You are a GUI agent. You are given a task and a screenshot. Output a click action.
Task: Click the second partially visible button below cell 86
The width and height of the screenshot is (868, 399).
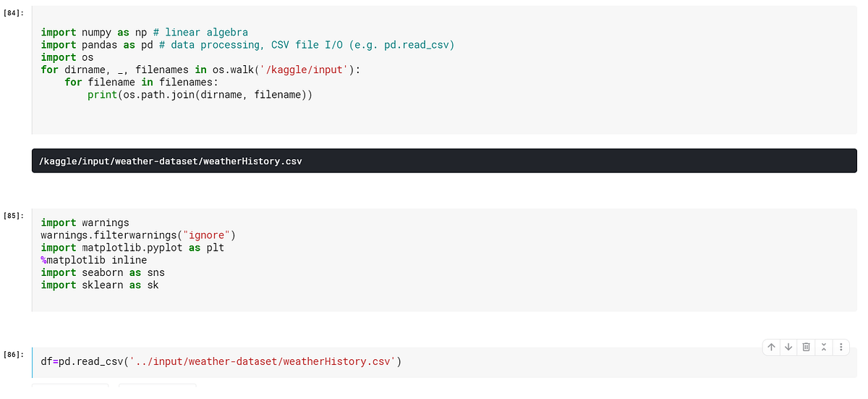(x=156, y=385)
